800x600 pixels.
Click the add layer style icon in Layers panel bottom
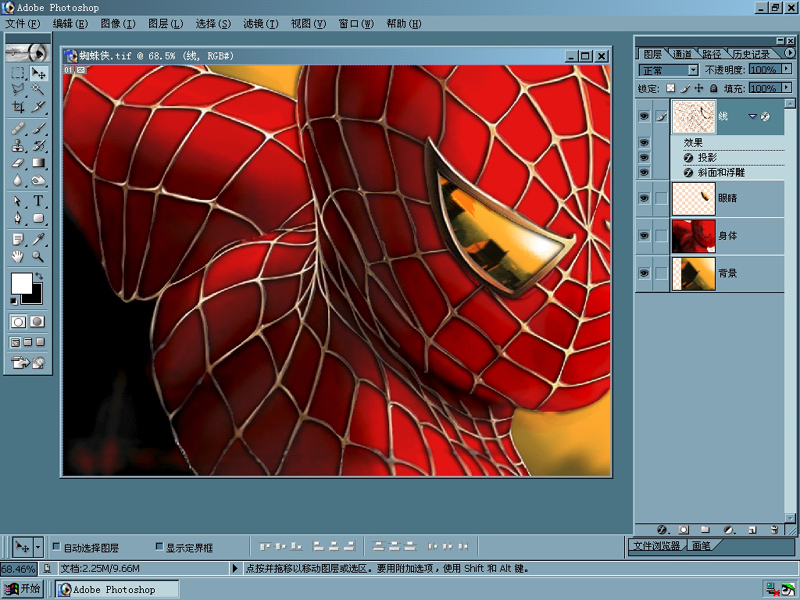point(662,530)
